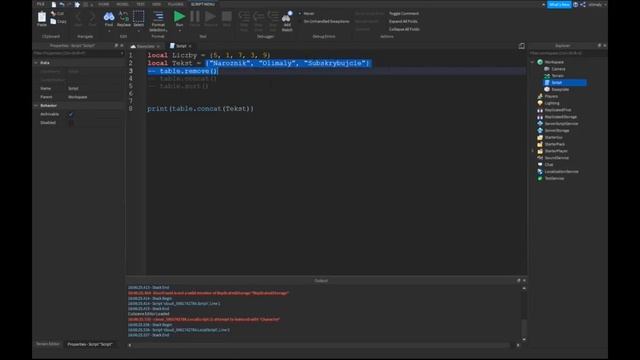Open the Find dropdown arrow
The width and height of the screenshot is (640, 360).
tap(109, 31)
